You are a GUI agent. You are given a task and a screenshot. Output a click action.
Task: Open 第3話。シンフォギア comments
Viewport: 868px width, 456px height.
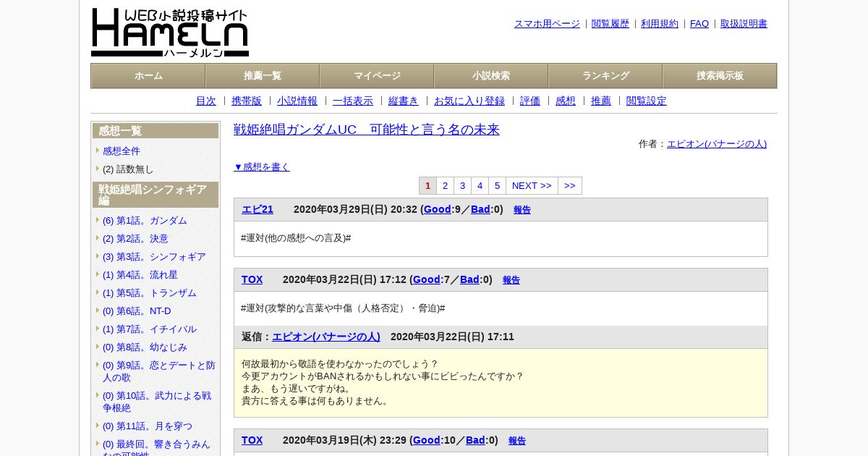coord(154,257)
